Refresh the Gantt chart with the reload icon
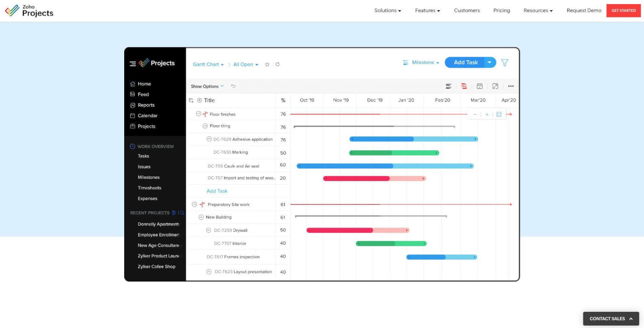The height and width of the screenshot is (328, 644). 277,64
